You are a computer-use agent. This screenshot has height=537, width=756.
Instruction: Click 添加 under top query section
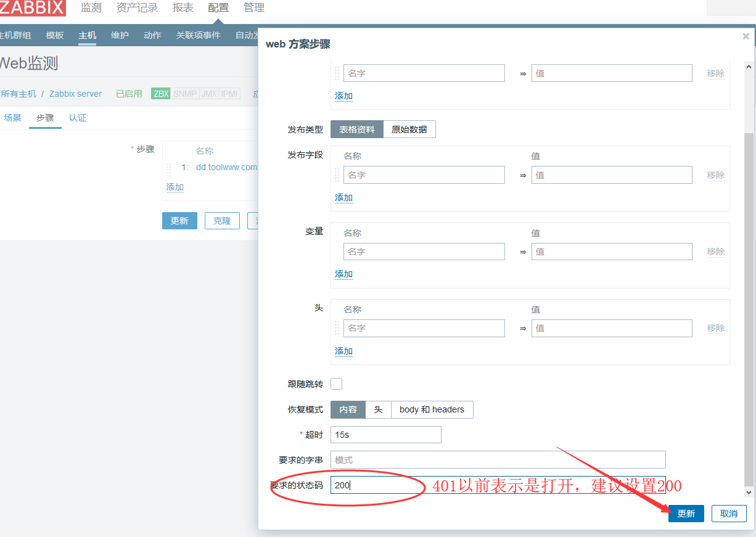tap(344, 96)
